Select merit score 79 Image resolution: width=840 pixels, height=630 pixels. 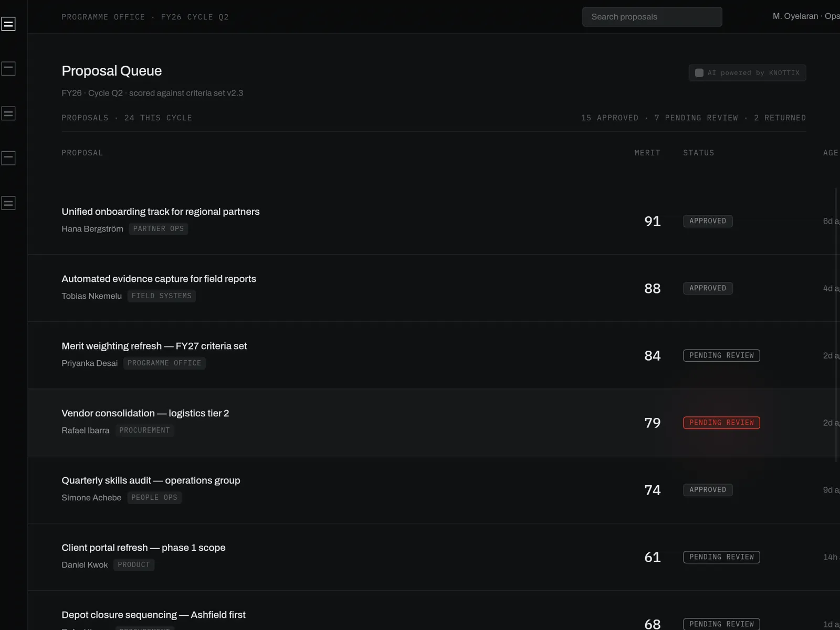tap(653, 423)
